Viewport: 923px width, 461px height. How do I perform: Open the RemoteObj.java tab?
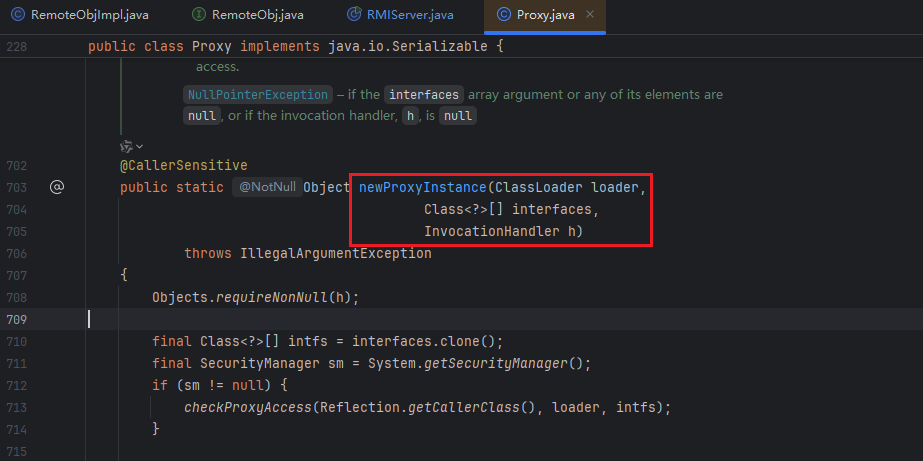pyautogui.click(x=259, y=15)
